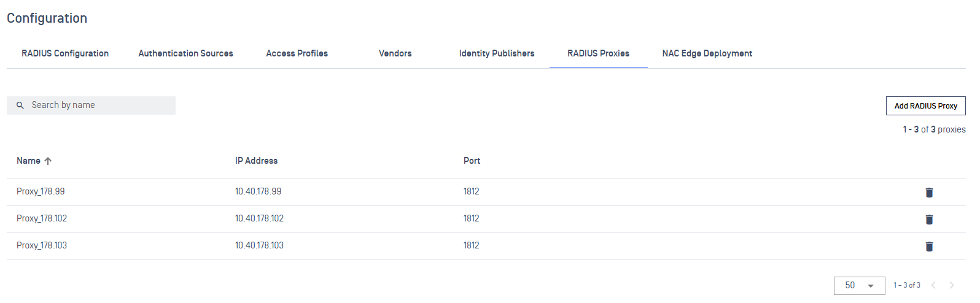Click the search magnifier icon
The width and height of the screenshot is (980, 303).
(x=20, y=105)
